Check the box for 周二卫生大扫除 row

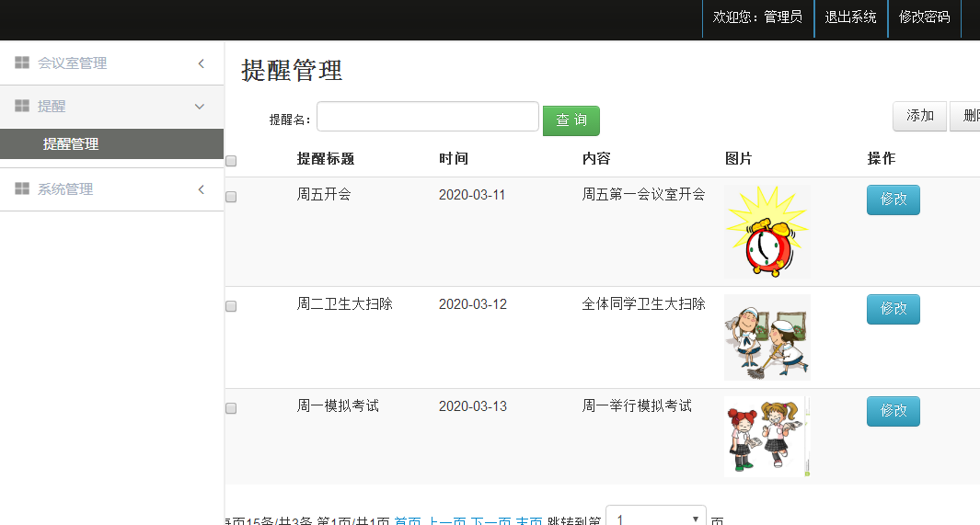coord(231,306)
